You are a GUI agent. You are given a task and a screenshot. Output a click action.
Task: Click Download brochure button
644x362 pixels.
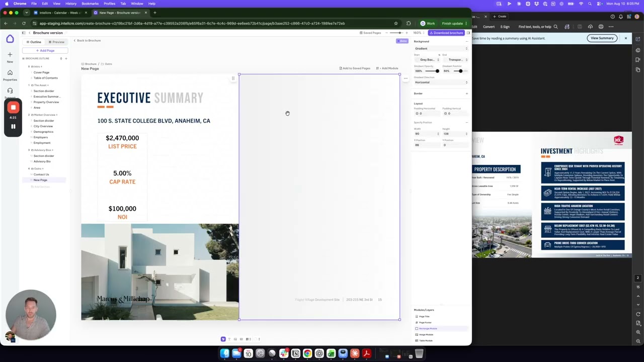(x=446, y=33)
